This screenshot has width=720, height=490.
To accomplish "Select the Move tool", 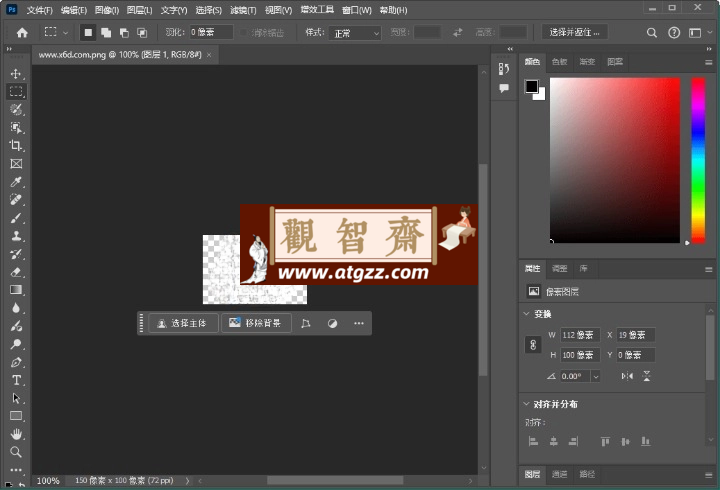I will 16,73.
